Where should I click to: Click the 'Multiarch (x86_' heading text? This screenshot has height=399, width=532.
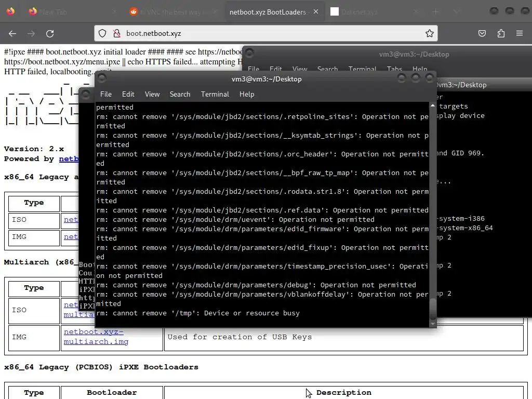pos(41,262)
